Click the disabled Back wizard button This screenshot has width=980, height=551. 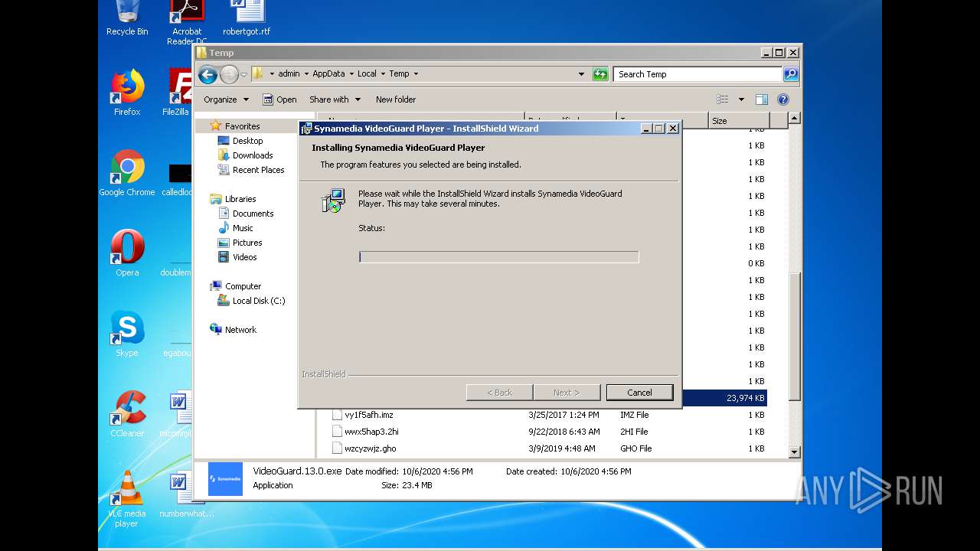500,393
